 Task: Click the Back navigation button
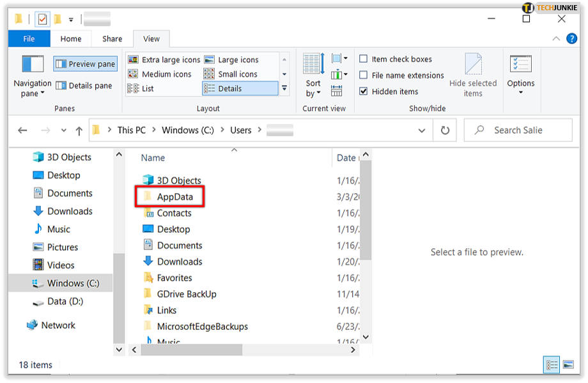[23, 130]
